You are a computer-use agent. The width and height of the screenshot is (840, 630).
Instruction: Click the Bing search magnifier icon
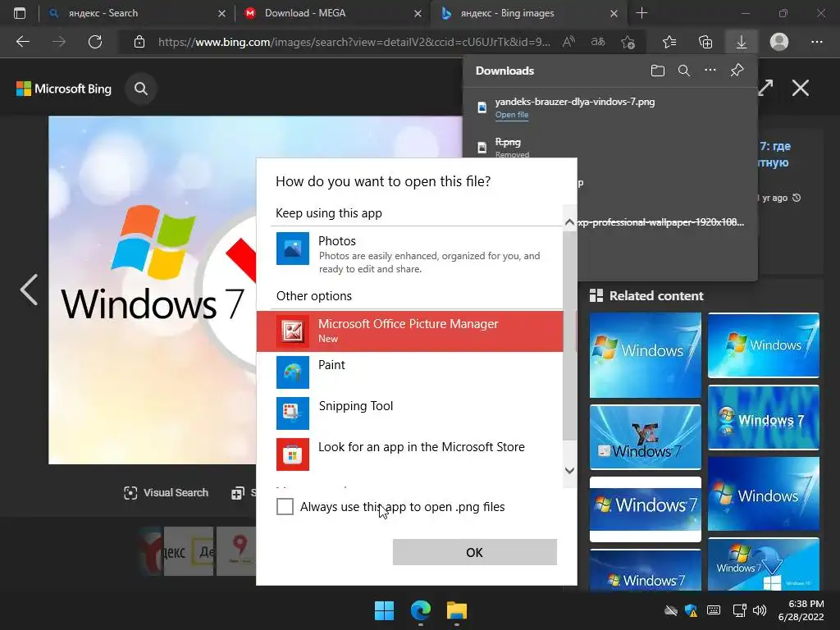[141, 89]
